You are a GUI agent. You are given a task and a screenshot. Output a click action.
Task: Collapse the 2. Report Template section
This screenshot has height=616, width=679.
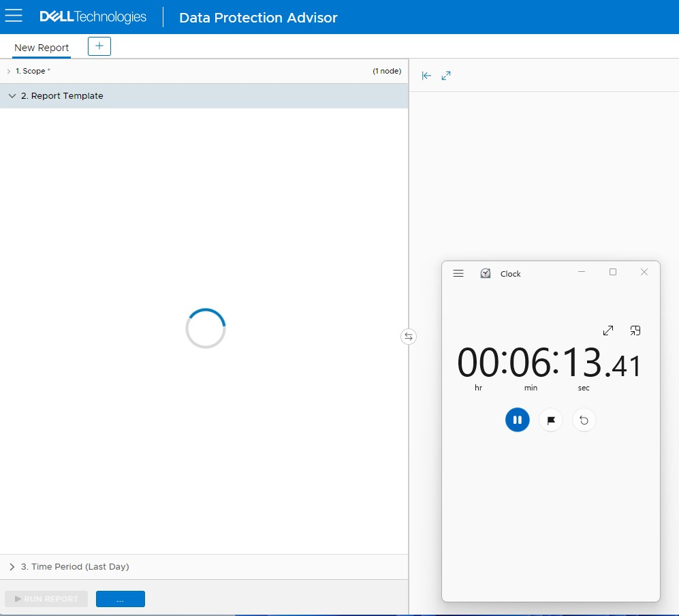click(x=12, y=96)
